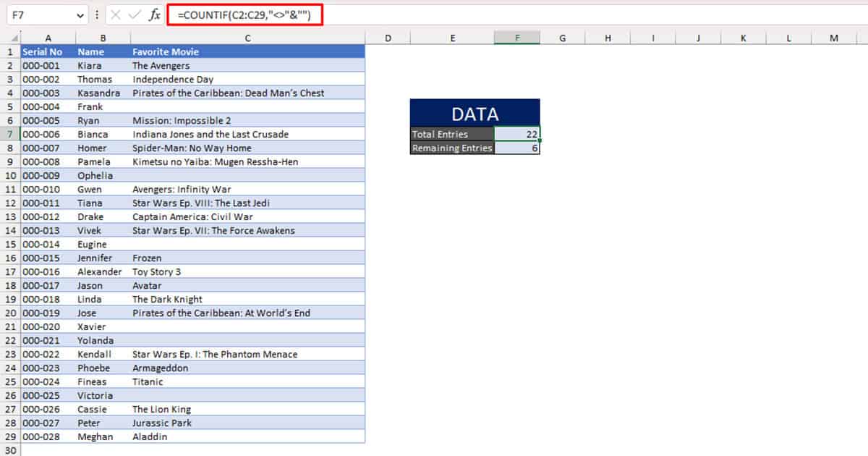Select the cell showing Remaining Entries value 6
The width and height of the screenshot is (868, 456).
point(517,148)
